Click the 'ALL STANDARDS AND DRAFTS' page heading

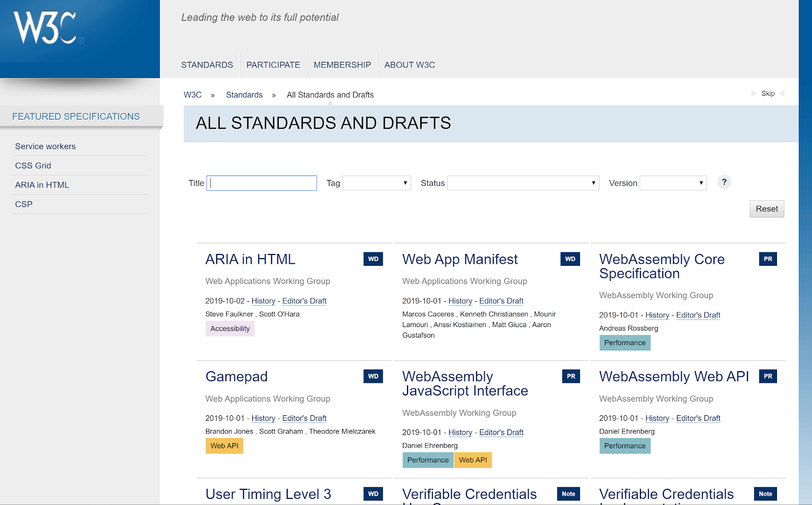coord(323,123)
